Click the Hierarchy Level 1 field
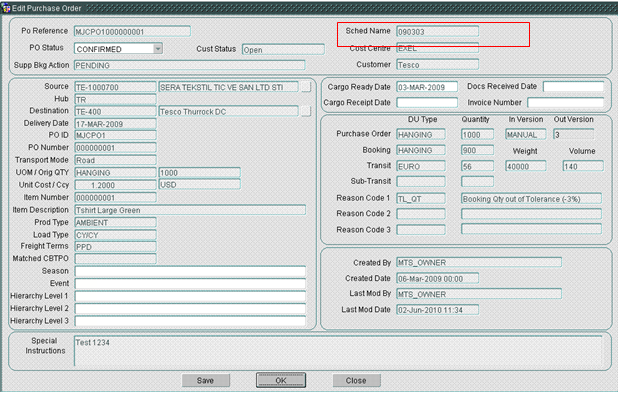 (190, 296)
